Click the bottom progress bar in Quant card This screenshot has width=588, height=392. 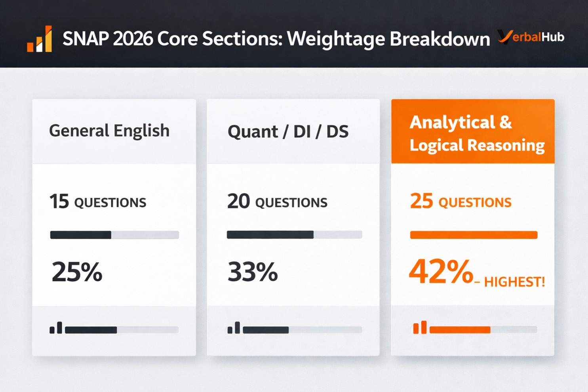(303, 330)
